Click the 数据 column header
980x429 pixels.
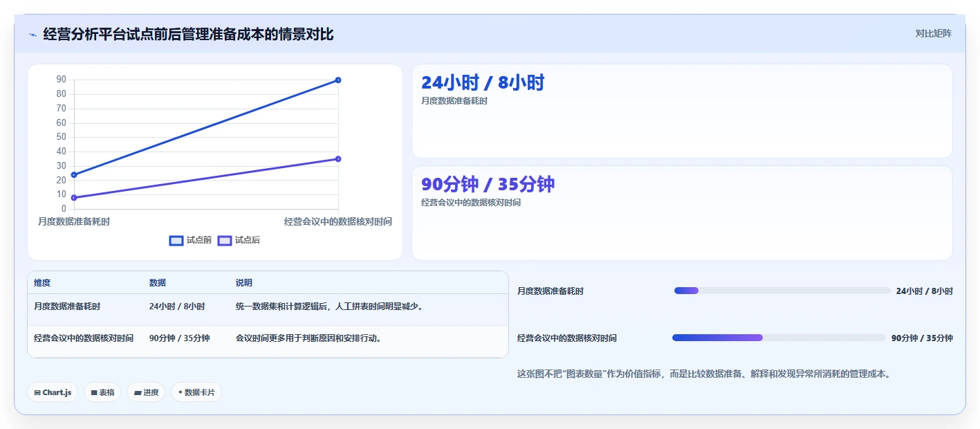(158, 283)
